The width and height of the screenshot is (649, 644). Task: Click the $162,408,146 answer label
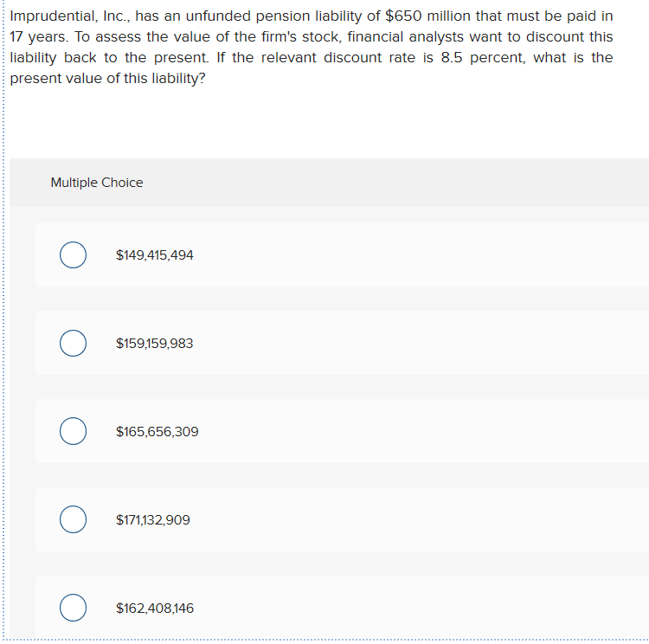(x=155, y=608)
